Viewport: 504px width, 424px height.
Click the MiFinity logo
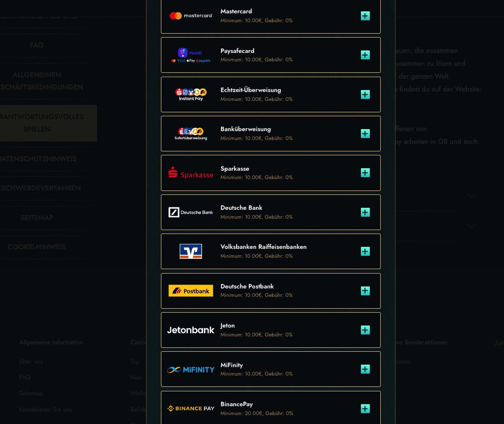pyautogui.click(x=191, y=370)
